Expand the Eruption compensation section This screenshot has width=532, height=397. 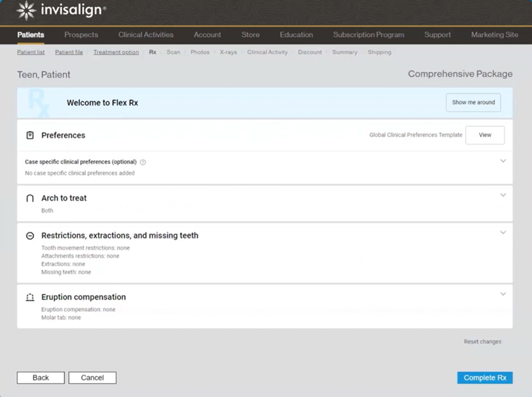click(x=503, y=294)
